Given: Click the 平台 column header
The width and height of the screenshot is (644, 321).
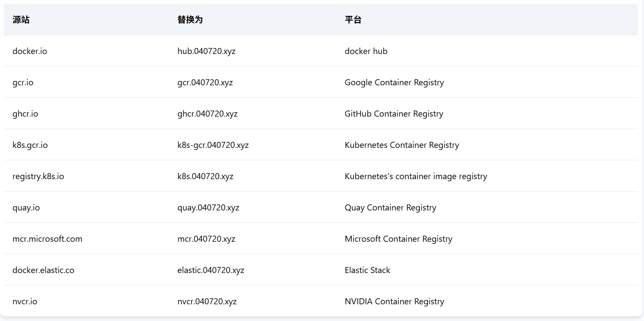Looking at the screenshot, I should (x=353, y=20).
